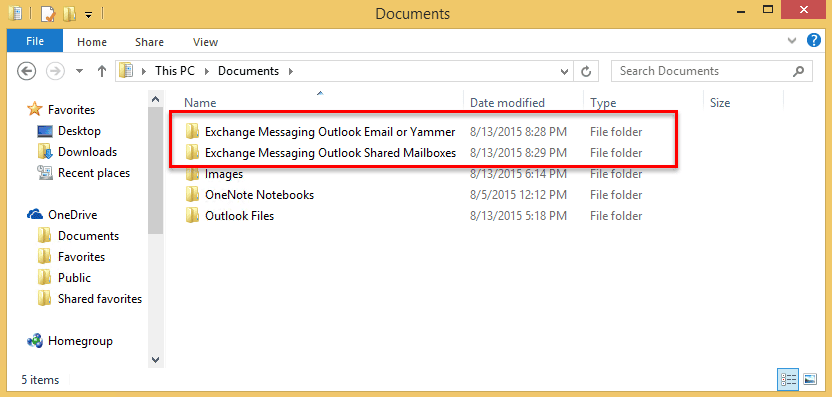The image size is (832, 397).
Task: Refresh the Documents folder view
Action: coord(586,71)
